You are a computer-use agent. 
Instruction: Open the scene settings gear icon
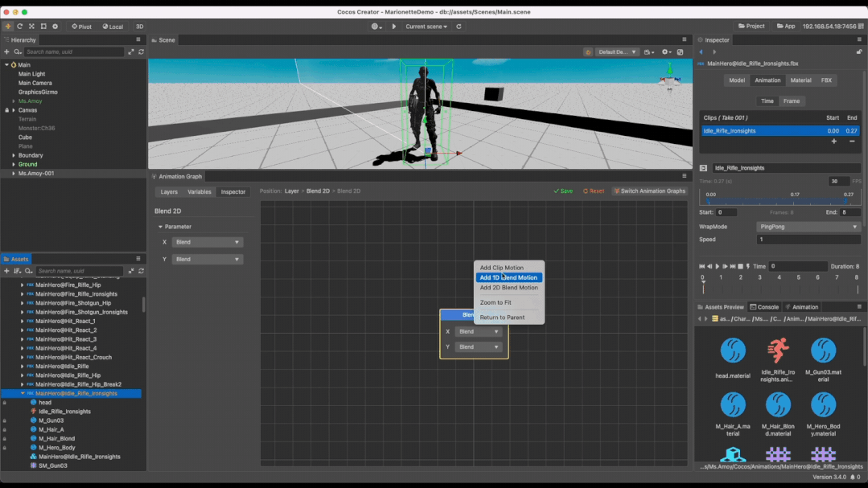tap(666, 52)
